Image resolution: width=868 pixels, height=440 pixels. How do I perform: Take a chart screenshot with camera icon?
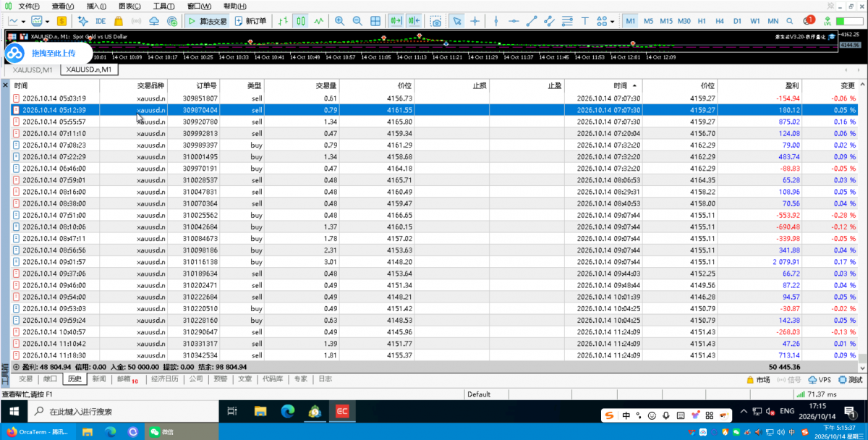click(435, 21)
